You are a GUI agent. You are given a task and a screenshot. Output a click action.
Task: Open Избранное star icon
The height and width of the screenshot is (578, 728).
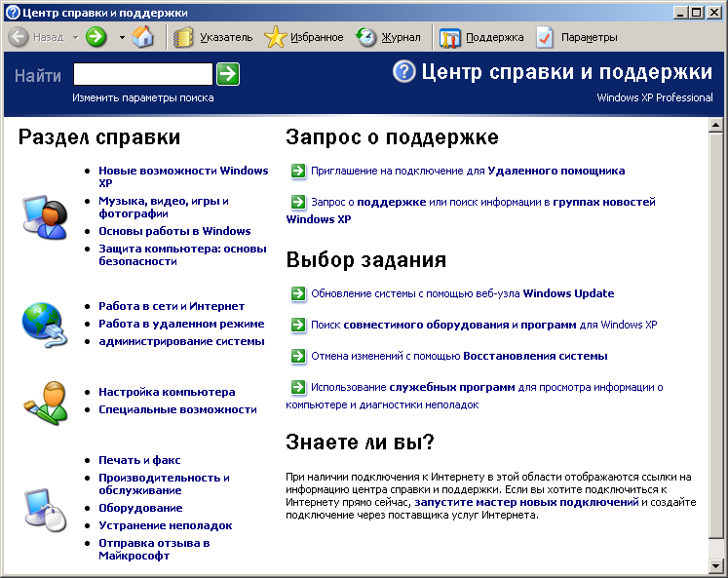coord(276,37)
